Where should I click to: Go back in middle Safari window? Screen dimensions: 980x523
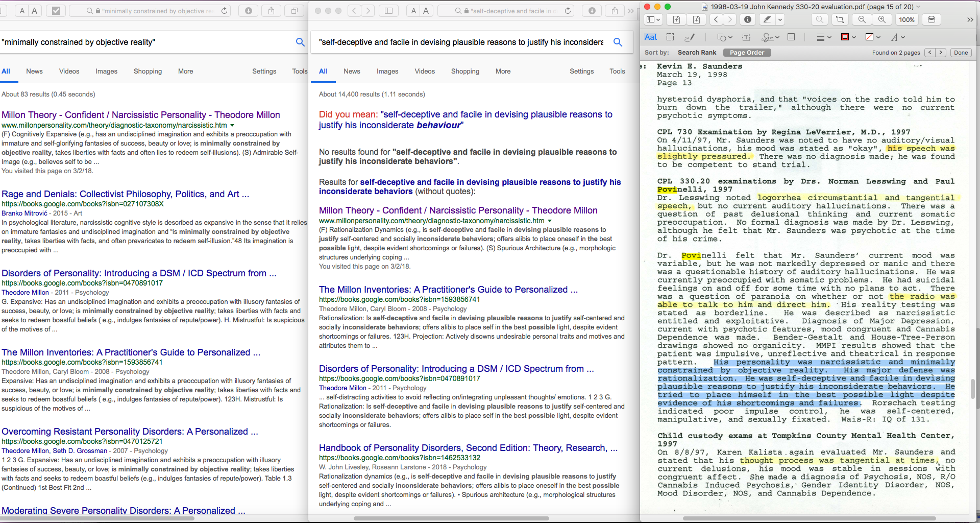tap(355, 11)
